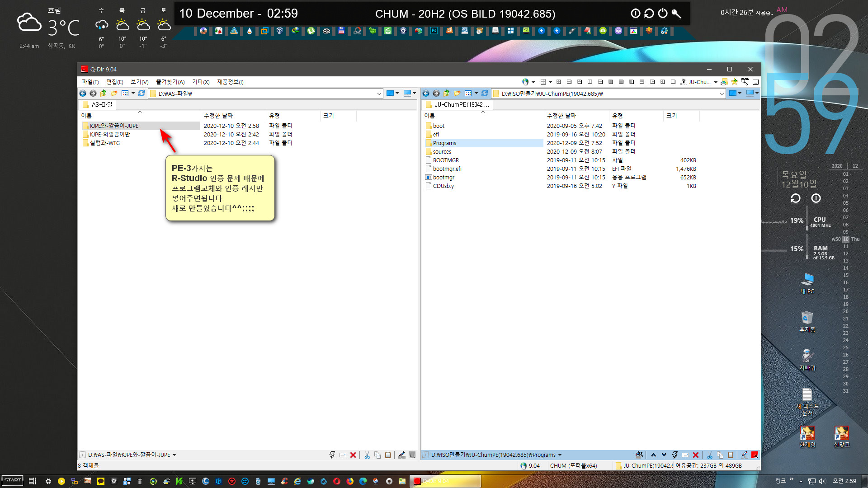
Task: Go forward in the left pane
Action: click(x=93, y=94)
